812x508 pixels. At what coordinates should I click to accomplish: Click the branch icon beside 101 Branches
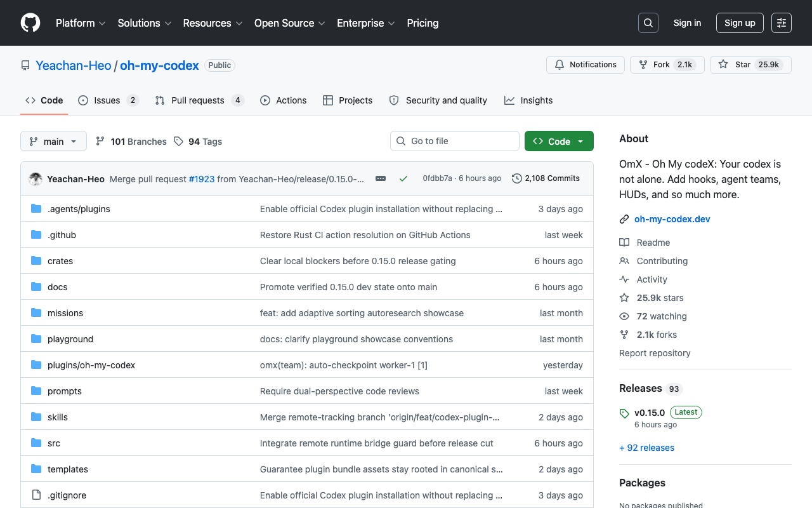[x=100, y=142]
